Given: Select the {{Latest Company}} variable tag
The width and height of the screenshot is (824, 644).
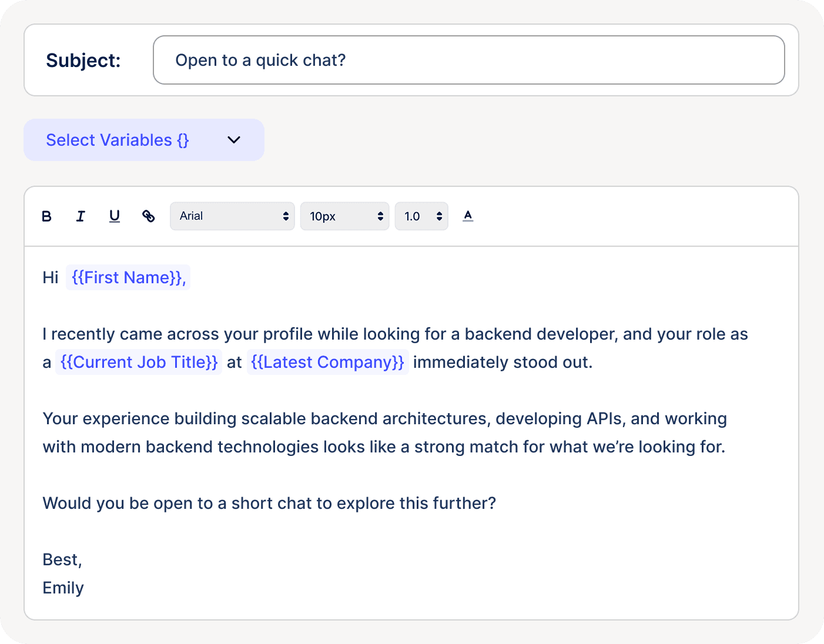Looking at the screenshot, I should tap(327, 362).
